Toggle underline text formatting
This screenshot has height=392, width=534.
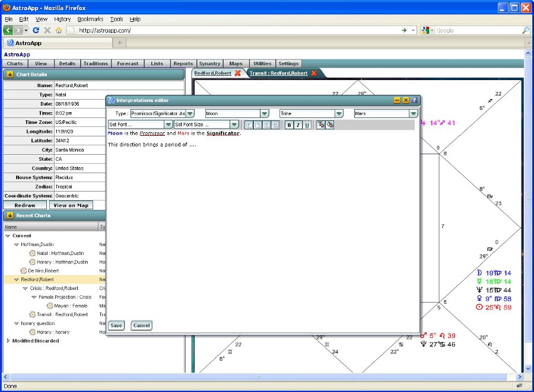307,125
